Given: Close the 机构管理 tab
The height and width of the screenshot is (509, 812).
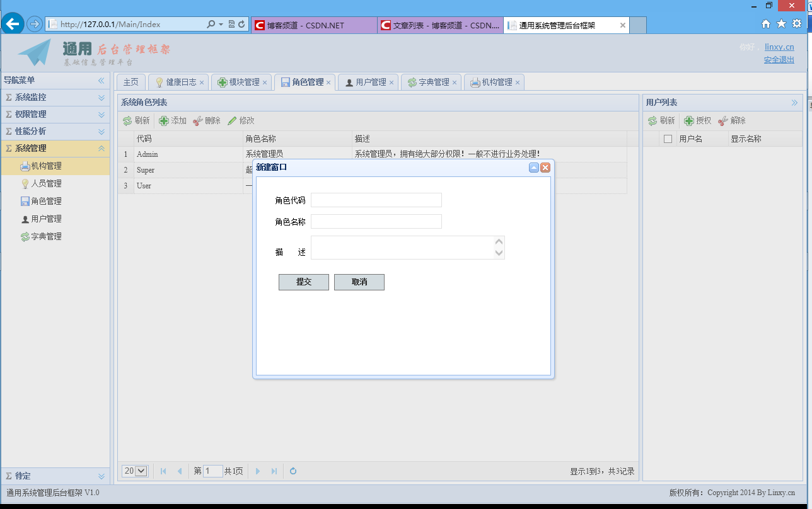Looking at the screenshot, I should pyautogui.click(x=518, y=83).
